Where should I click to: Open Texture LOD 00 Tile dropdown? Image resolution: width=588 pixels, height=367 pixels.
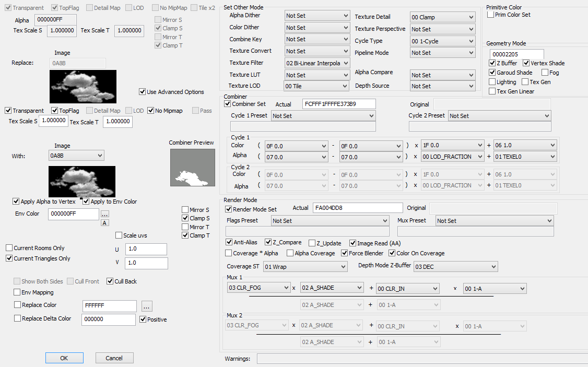point(316,86)
